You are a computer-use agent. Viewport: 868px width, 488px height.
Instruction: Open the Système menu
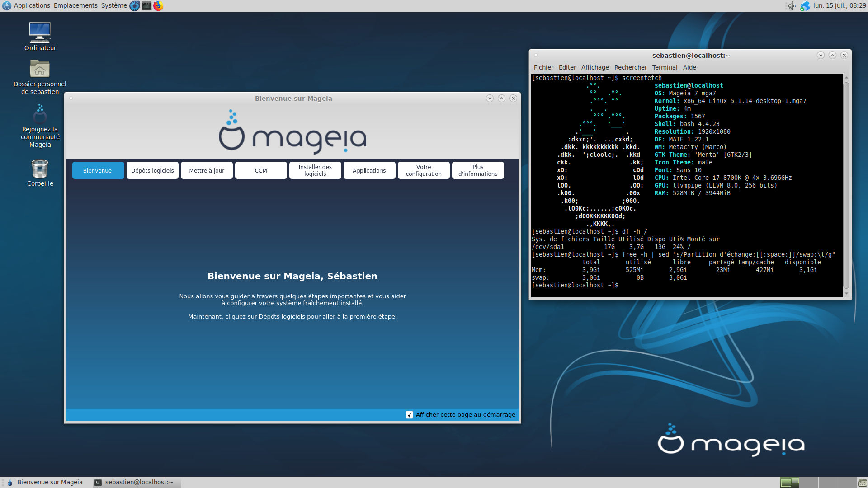[114, 5]
